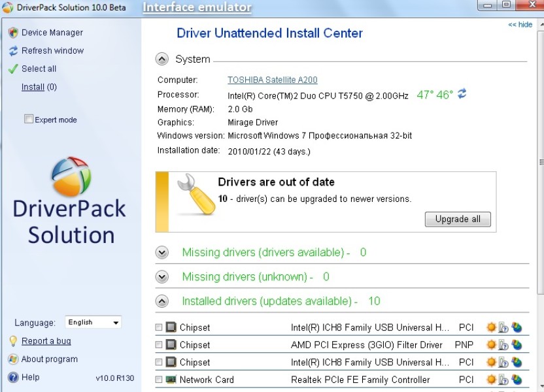
Task: Click the << hide link
Action: coord(520,25)
